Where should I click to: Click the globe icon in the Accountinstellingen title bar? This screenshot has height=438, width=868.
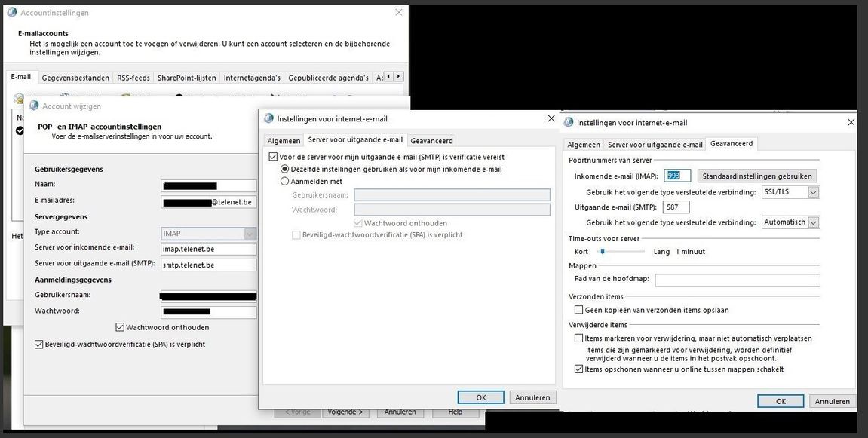pyautogui.click(x=11, y=12)
